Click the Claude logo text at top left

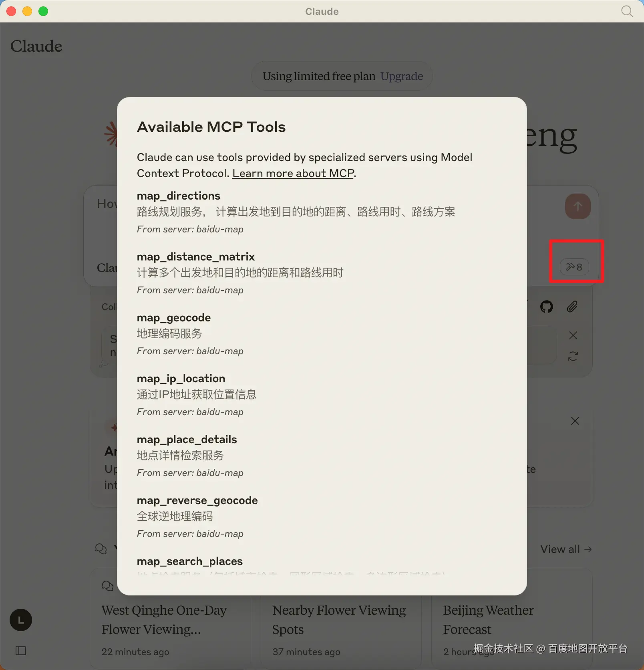tap(36, 46)
